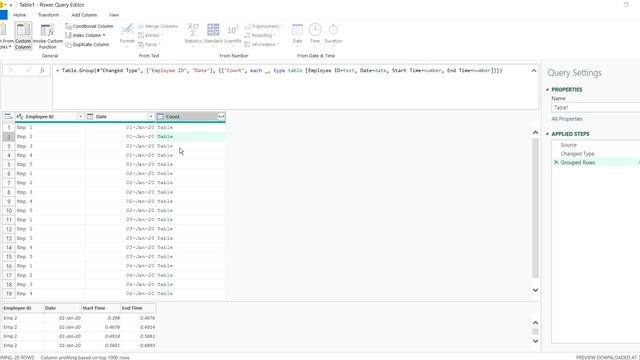Screen dimensions: 640x360
Task: Open the File menu button
Action: (x=3, y=15)
